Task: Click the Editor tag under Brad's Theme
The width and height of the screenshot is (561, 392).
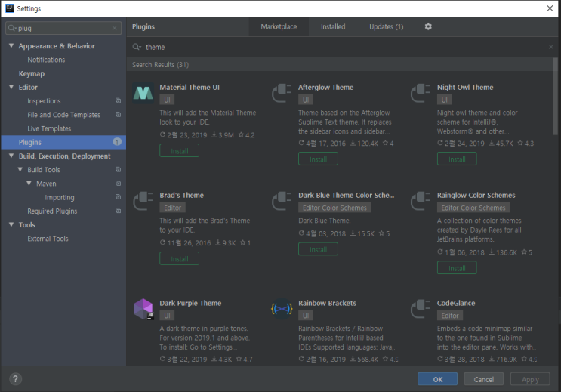Action: (x=172, y=208)
